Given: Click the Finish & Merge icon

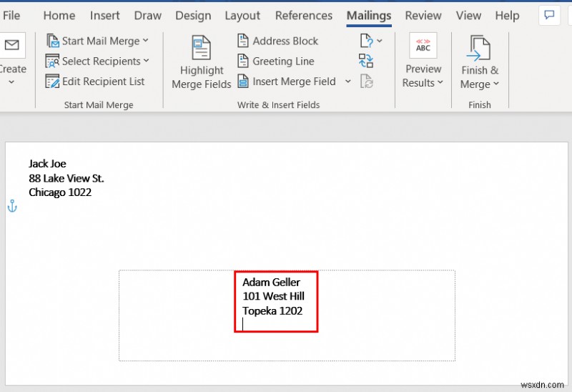Looking at the screenshot, I should tap(478, 48).
